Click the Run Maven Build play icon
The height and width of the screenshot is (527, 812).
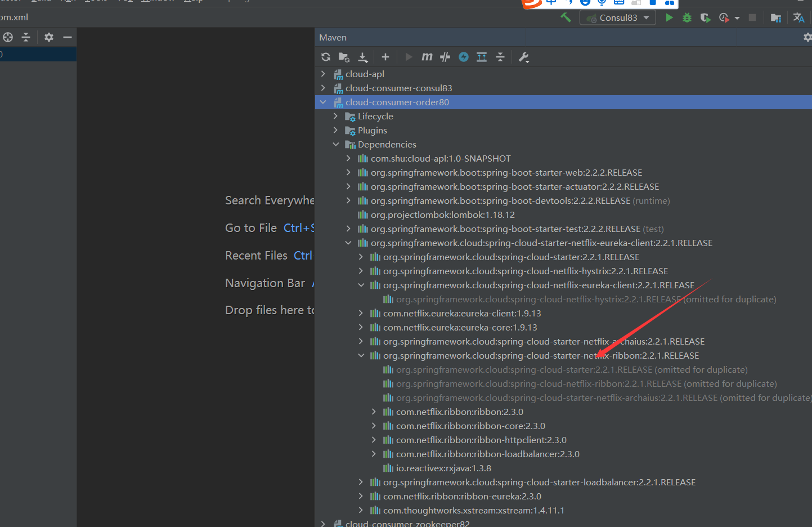click(409, 57)
